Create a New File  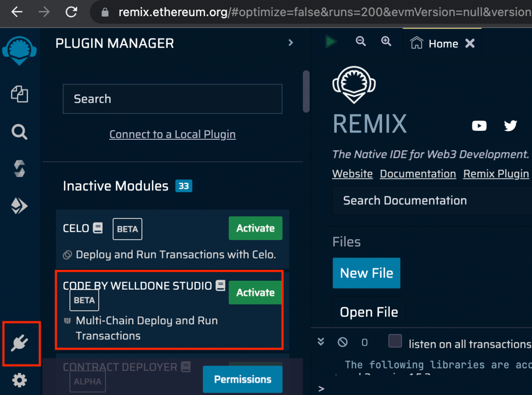366,273
